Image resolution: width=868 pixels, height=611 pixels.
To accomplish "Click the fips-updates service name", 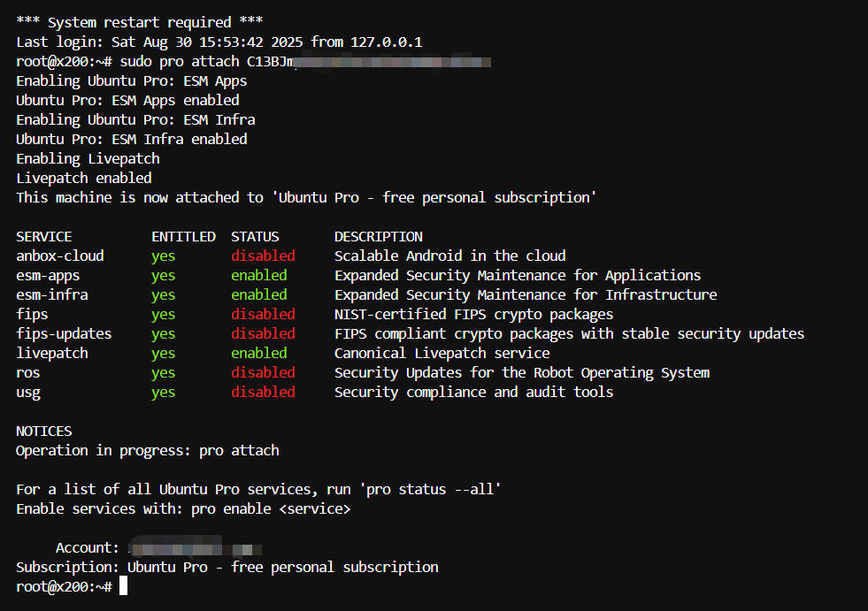I will 64,333.
